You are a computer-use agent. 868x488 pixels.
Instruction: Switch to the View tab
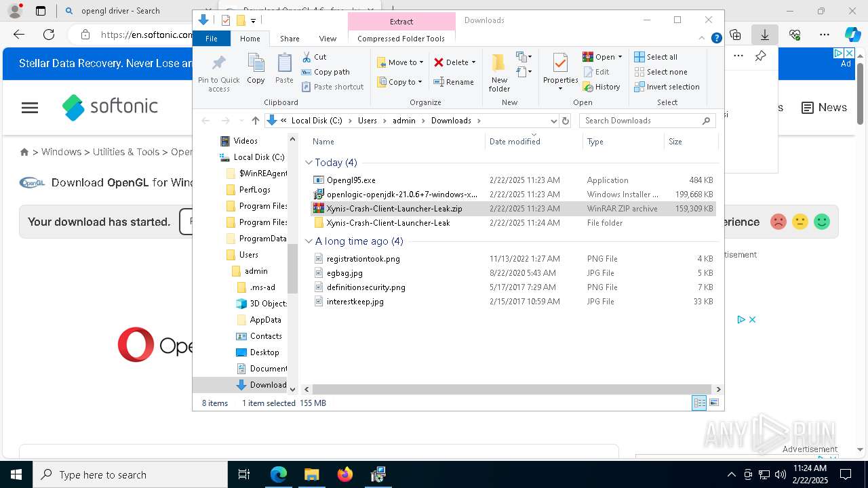[x=328, y=39]
